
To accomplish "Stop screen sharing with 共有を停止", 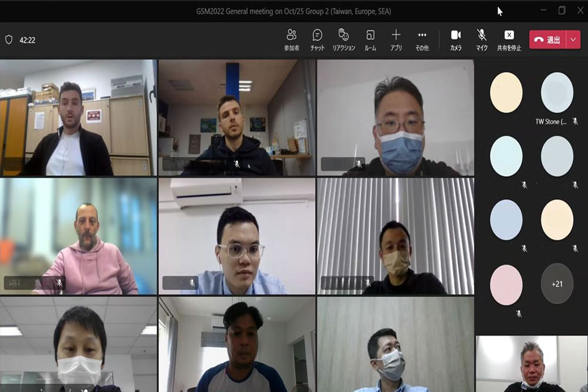I will click(509, 39).
